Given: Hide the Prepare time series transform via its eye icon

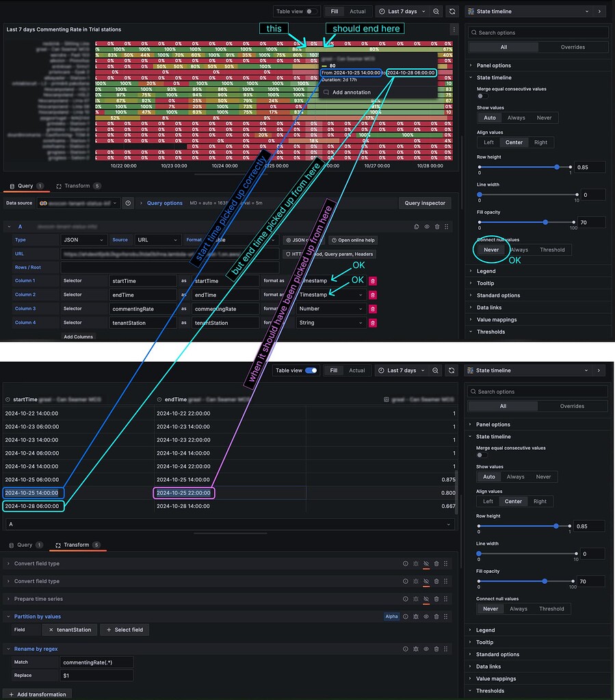Looking at the screenshot, I should (427, 598).
